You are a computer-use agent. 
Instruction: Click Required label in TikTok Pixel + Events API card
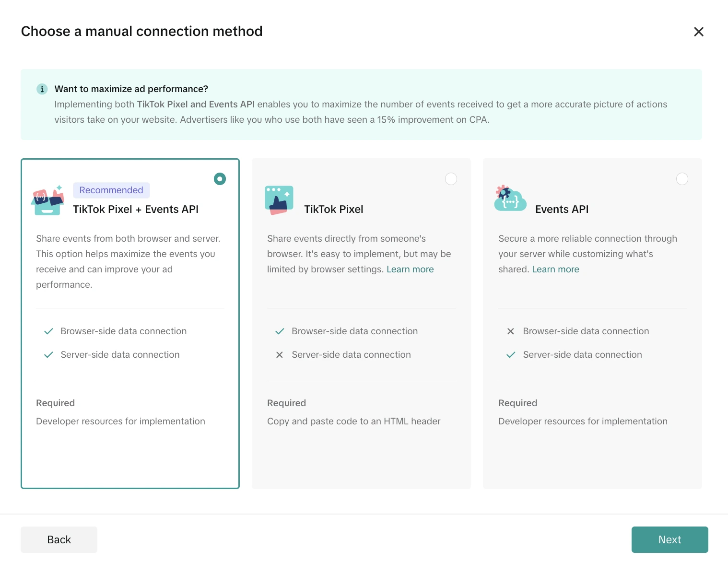click(55, 403)
